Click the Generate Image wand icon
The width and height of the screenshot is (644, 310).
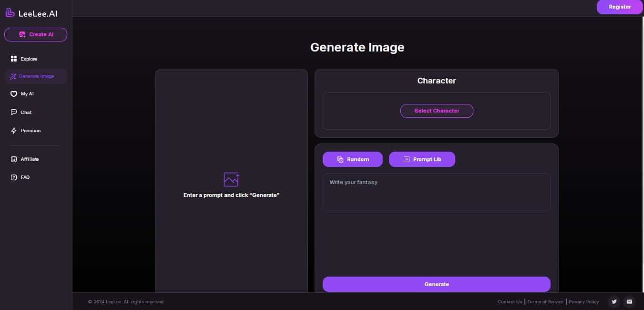coord(13,76)
